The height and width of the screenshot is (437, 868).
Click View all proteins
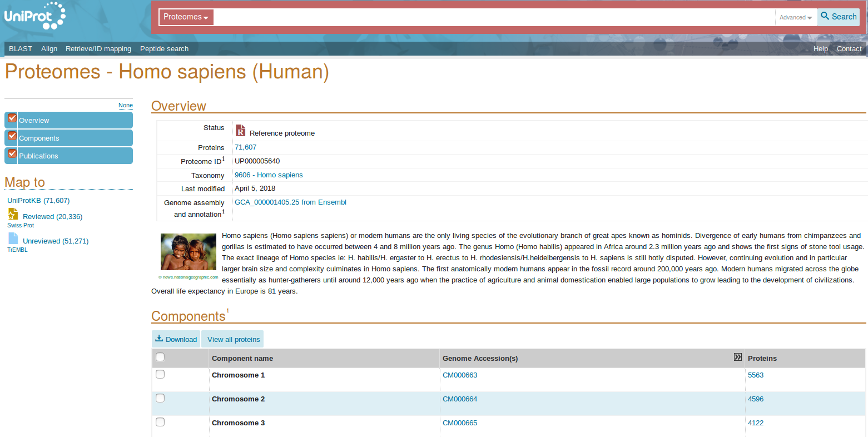(233, 339)
